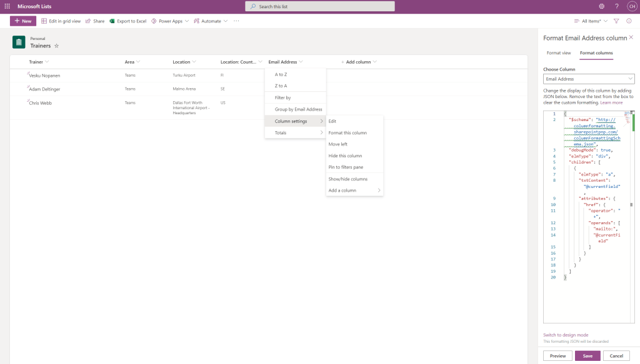Open the settings gear icon
Viewport: 640px width, 364px height.
[601, 6]
